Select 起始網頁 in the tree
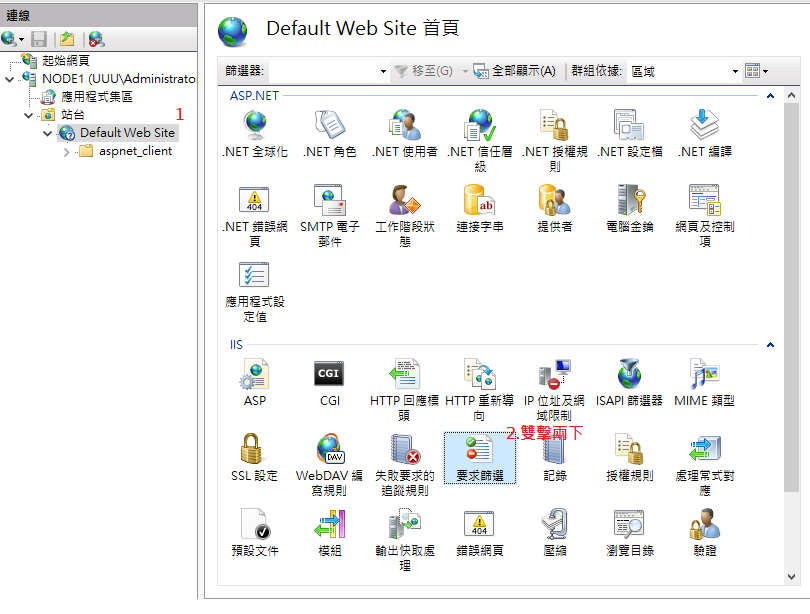810x614 pixels. 66,60
